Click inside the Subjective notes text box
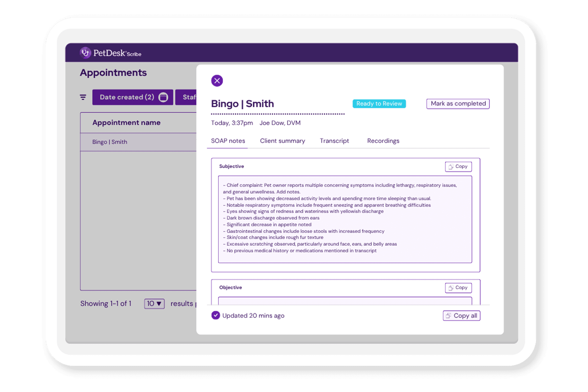Image resolution: width=588 pixels, height=392 pixels. tap(345, 219)
